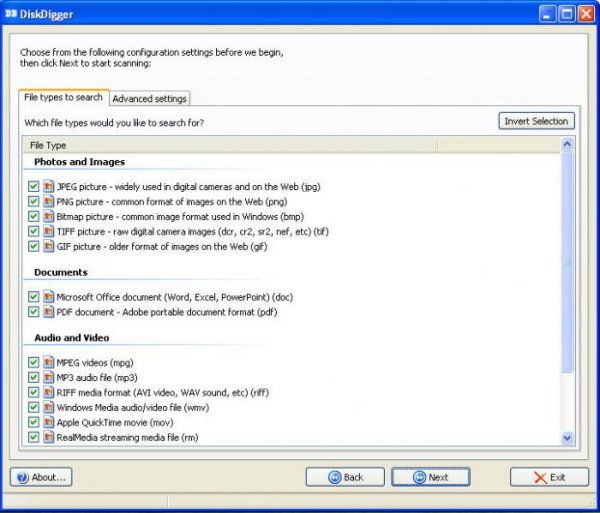This screenshot has width=600, height=513.
Task: Click the RealMedia streaming file icon
Action: 48,437
